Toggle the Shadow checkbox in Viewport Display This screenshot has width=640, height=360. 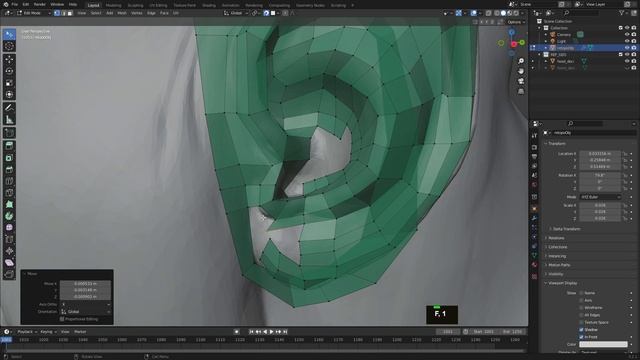click(x=581, y=329)
